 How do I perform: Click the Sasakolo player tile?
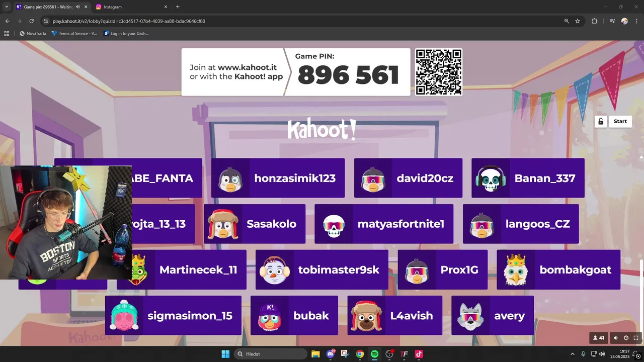[x=255, y=224]
